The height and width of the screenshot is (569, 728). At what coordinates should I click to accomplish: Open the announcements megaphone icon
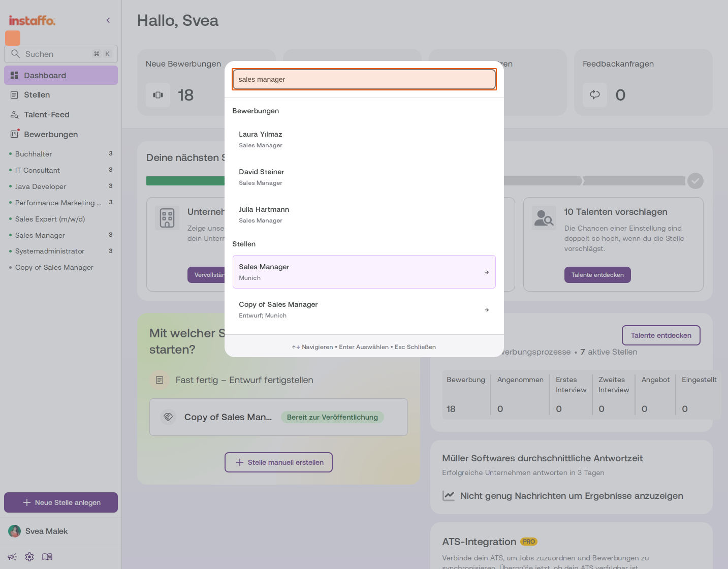click(x=12, y=557)
